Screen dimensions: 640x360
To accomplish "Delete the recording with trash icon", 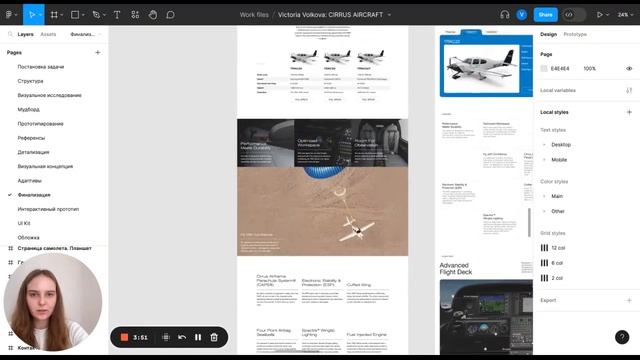I will (x=214, y=337).
